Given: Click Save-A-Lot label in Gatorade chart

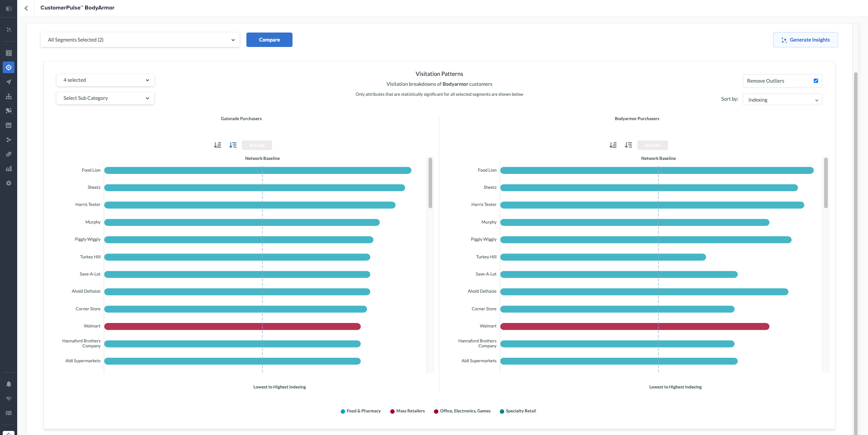Looking at the screenshot, I should point(90,274).
